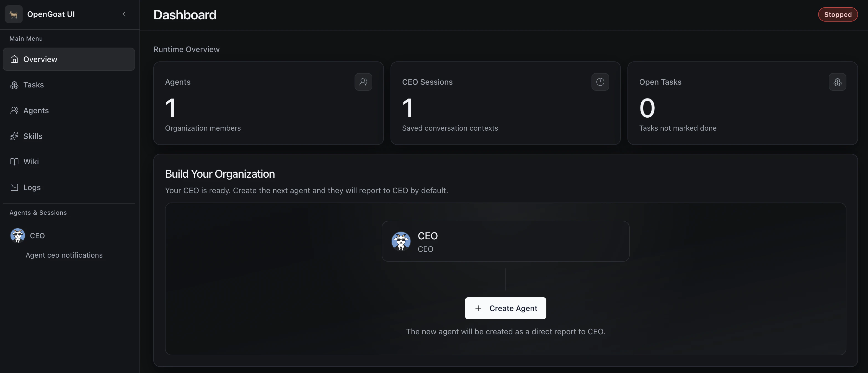
Task: Click the Wiki book icon in sidebar
Action: [x=14, y=162]
